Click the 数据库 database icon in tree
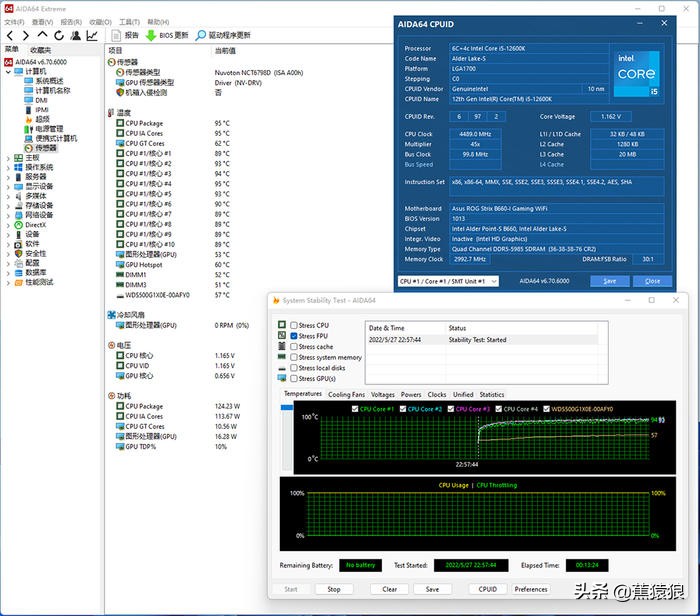 click(18, 273)
